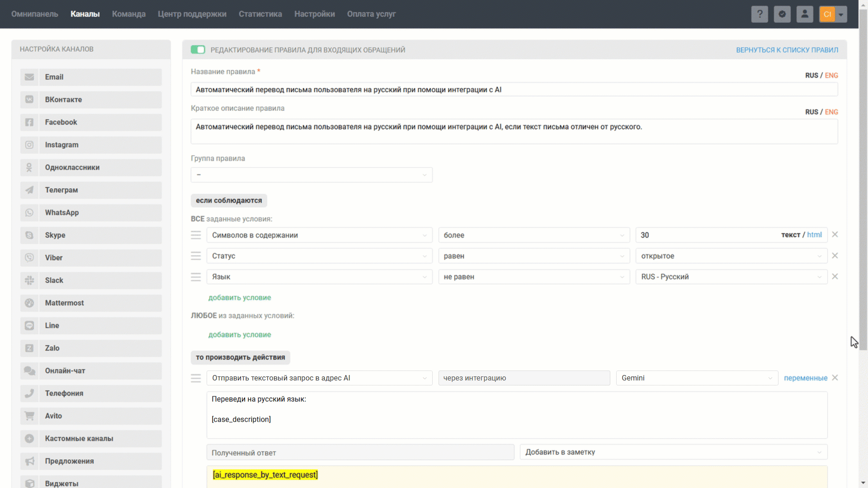Toggle the rule enabled switch
The image size is (868, 488).
[198, 50]
